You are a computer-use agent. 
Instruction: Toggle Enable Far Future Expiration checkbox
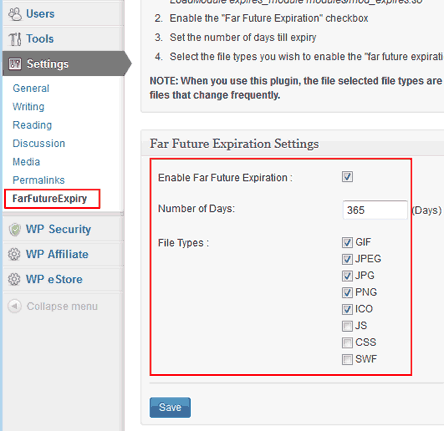click(347, 177)
